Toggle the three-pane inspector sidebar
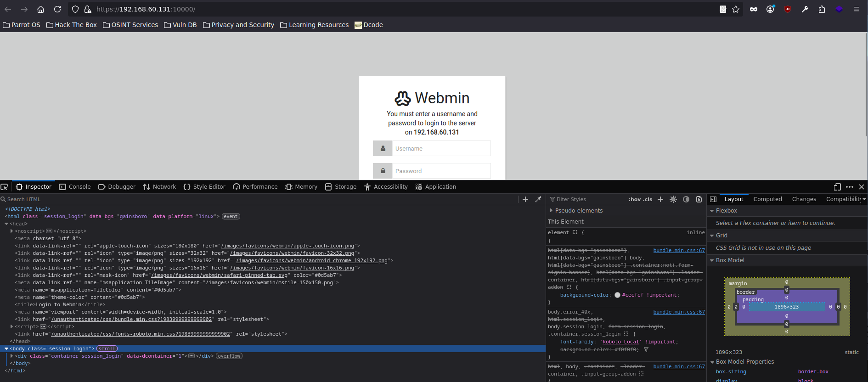Image resolution: width=868 pixels, height=382 pixels. 713,199
